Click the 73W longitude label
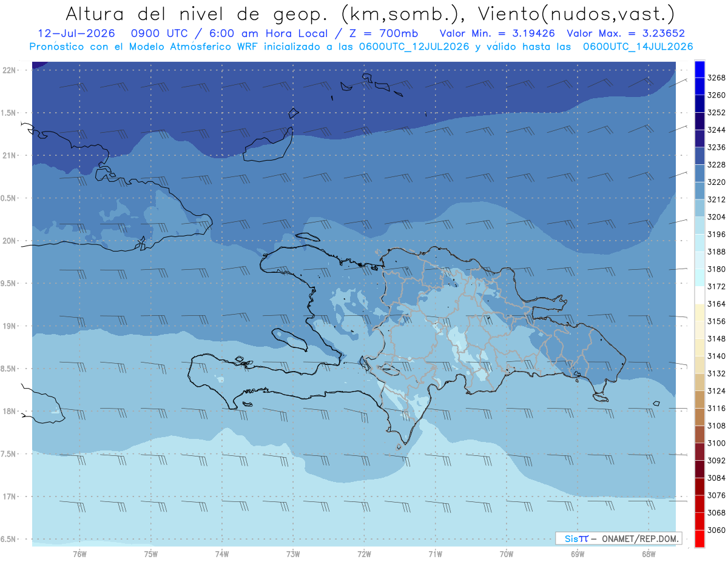This screenshot has width=728, height=562. click(293, 553)
